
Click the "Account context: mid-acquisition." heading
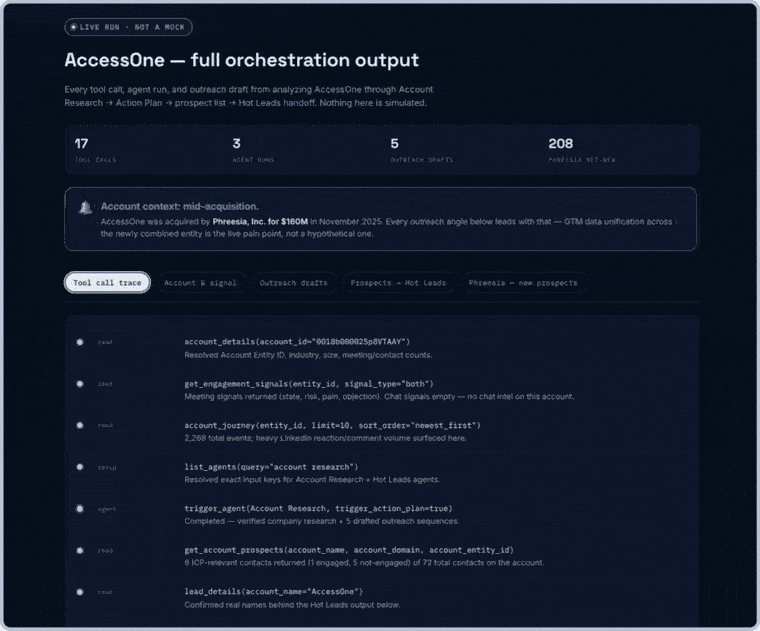pos(179,206)
